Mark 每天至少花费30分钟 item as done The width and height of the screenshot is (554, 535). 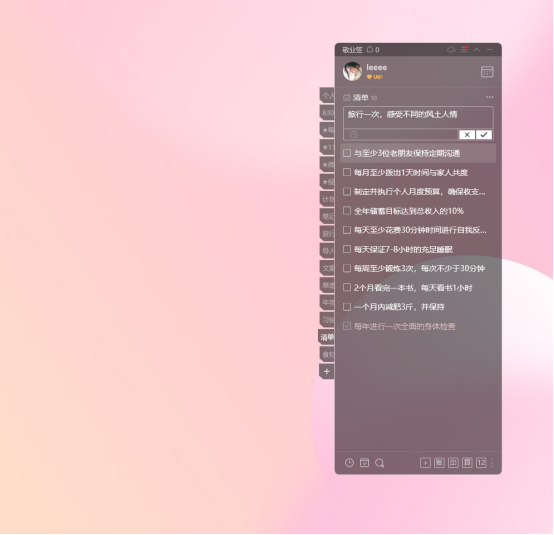(347, 230)
